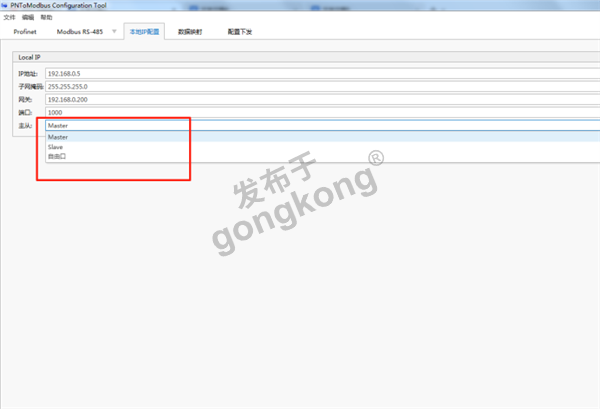Click the 网关 field showing 192.168.0.200
The image size is (600, 409).
tap(323, 99)
